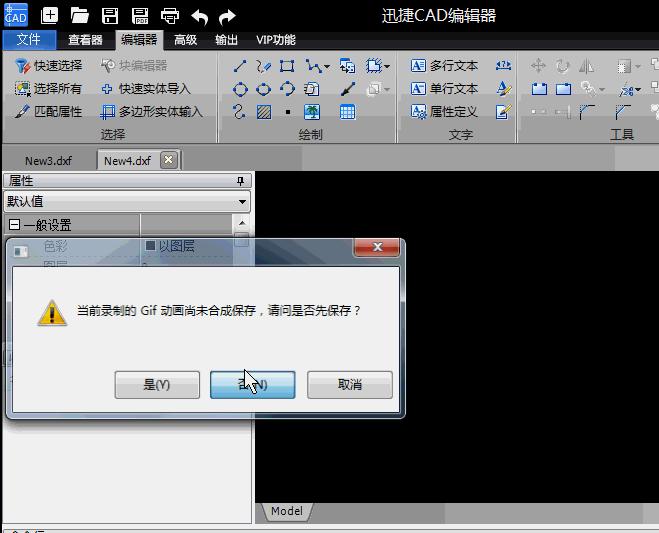The image size is (659, 533).
Task: Select the Point drawing tool
Action: [x=287, y=112]
